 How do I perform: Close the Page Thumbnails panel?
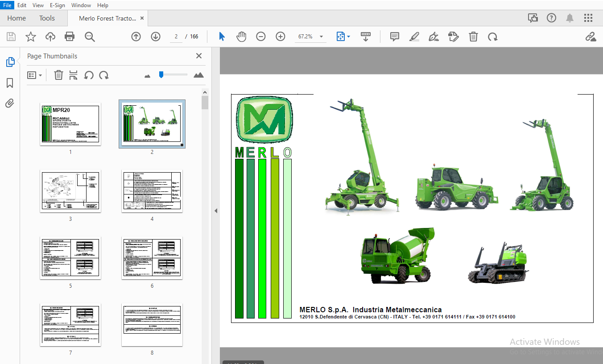pos(199,56)
